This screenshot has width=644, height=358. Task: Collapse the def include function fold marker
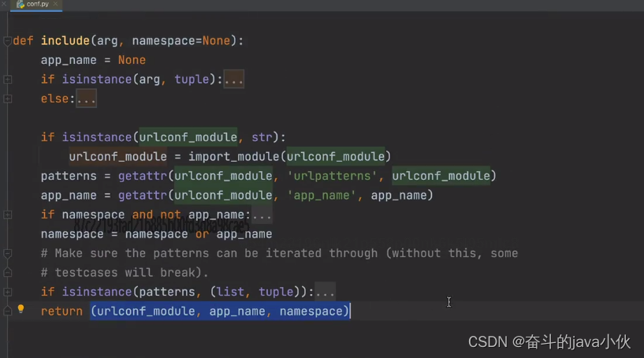click(7, 41)
